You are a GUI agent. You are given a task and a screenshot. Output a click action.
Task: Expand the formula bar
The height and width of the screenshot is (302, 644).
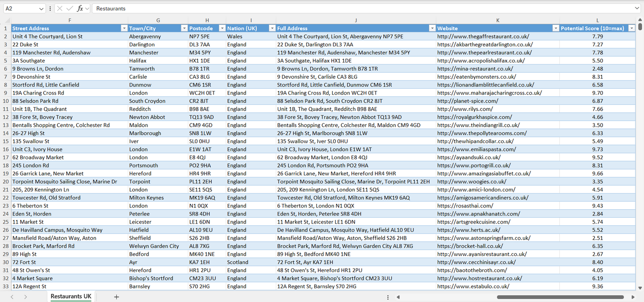(x=636, y=8)
